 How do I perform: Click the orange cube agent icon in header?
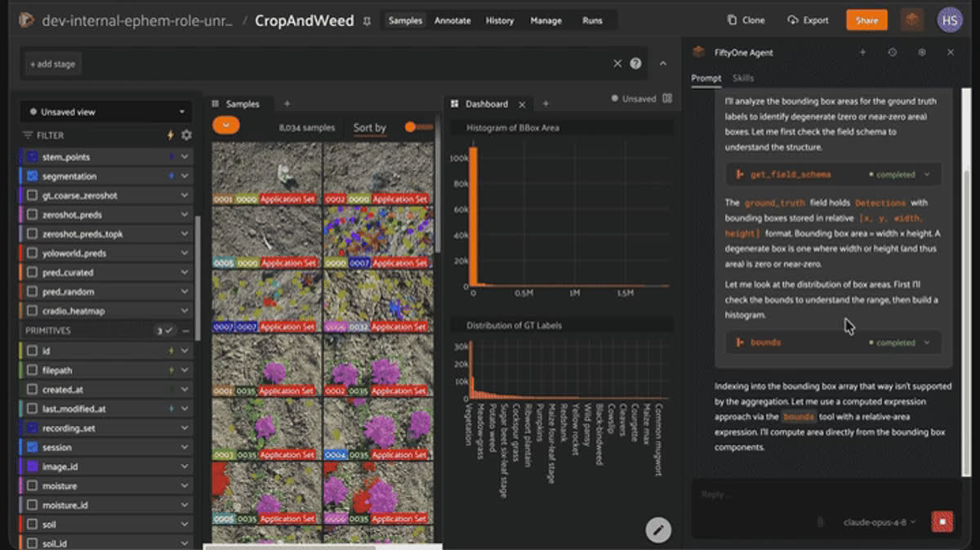click(x=911, y=20)
